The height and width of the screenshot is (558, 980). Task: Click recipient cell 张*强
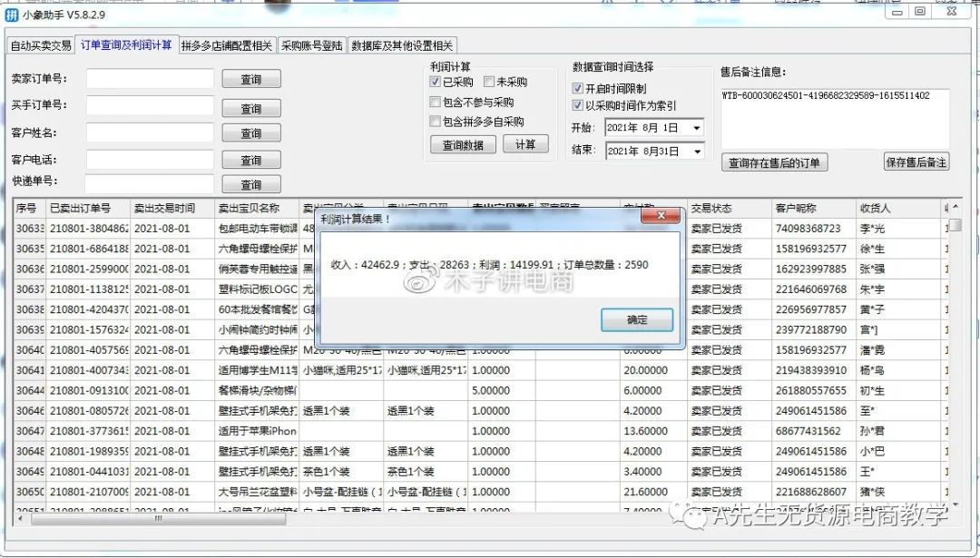pyautogui.click(x=898, y=269)
